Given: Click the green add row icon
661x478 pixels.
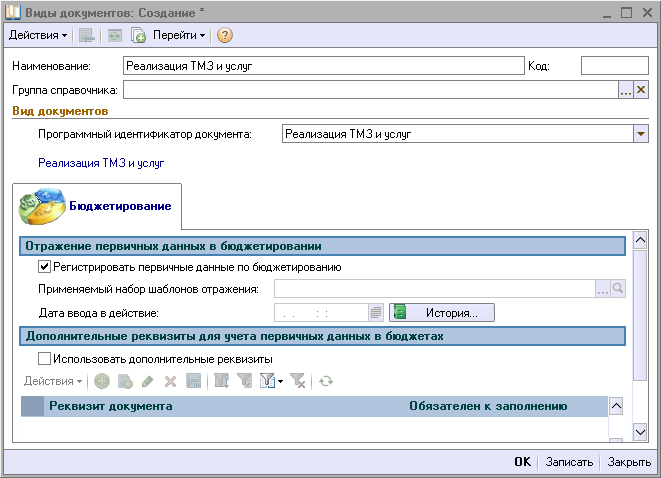Looking at the screenshot, I should coord(102,381).
